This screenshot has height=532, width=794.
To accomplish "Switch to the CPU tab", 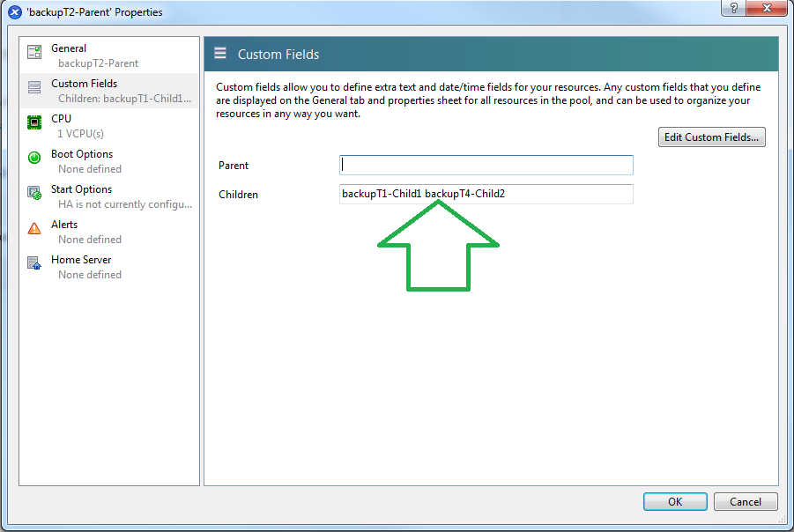I will point(109,126).
